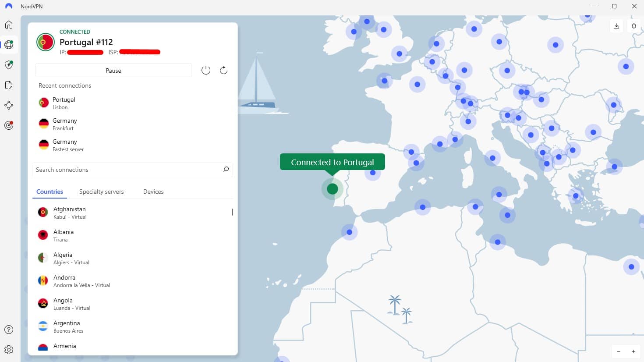Viewport: 644px width, 362px height.
Task: Open Threat Protection shield icon
Action: (9, 65)
